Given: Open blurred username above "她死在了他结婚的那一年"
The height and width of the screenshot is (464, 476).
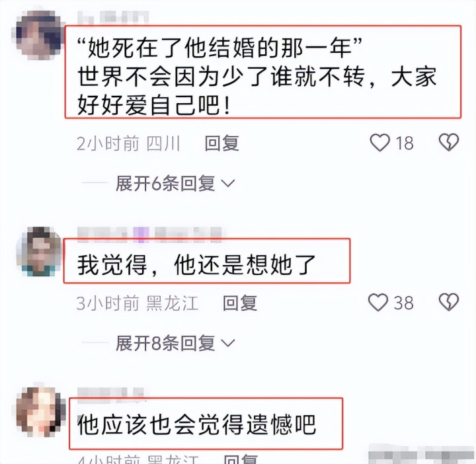Looking at the screenshot, I should pyautogui.click(x=113, y=17).
